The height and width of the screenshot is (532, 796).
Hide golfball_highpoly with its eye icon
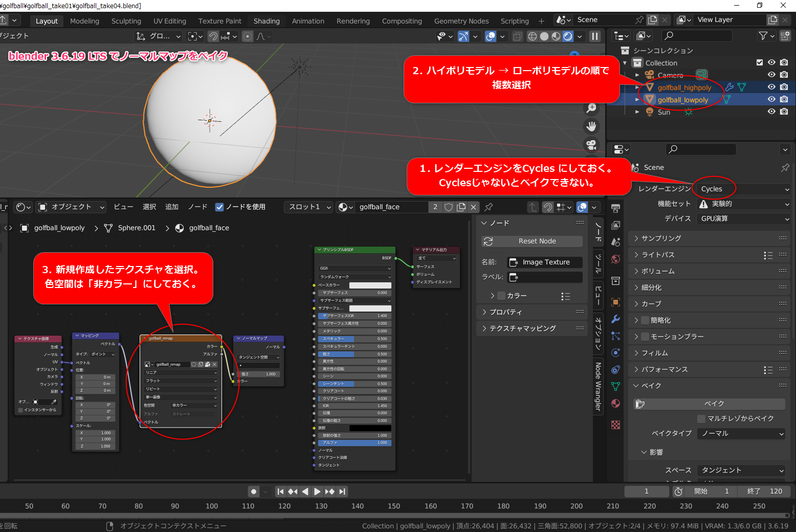point(771,87)
